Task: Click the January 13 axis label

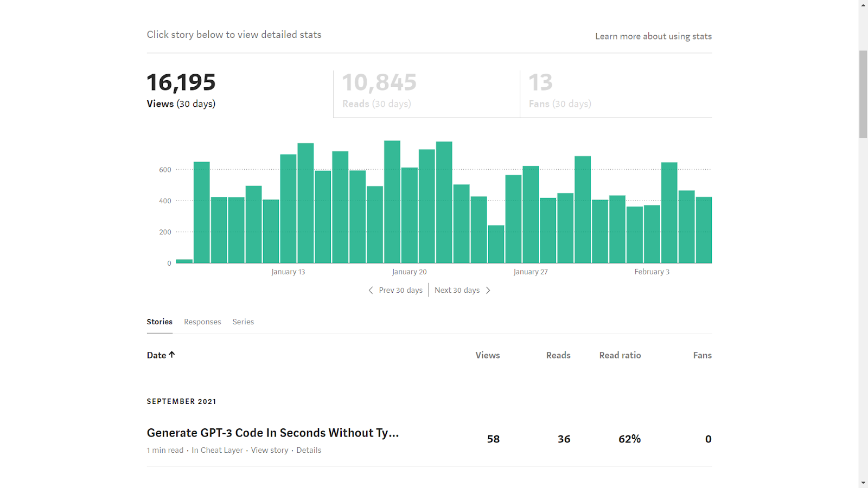Action: pyautogui.click(x=288, y=272)
